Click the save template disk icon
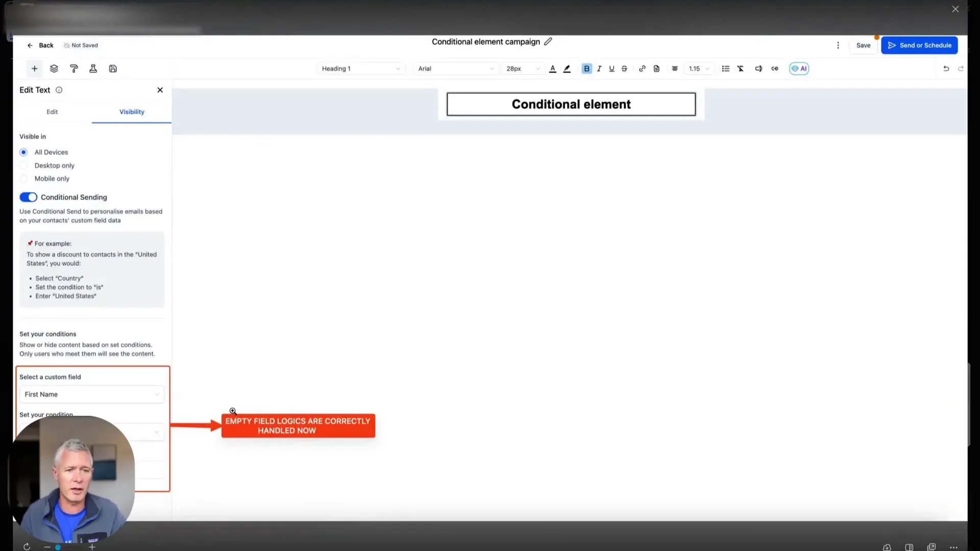The image size is (980, 551). coord(113,68)
